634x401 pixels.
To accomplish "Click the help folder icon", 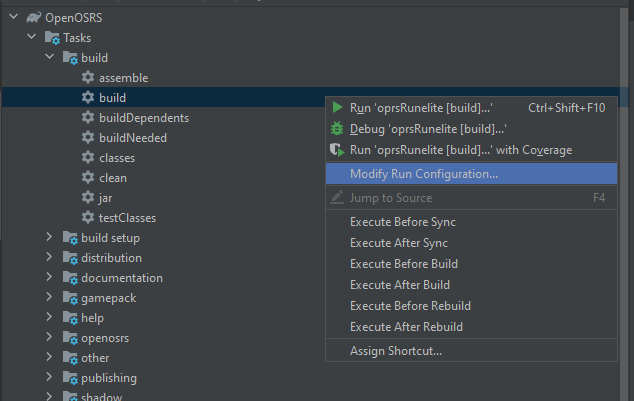I will tap(70, 318).
